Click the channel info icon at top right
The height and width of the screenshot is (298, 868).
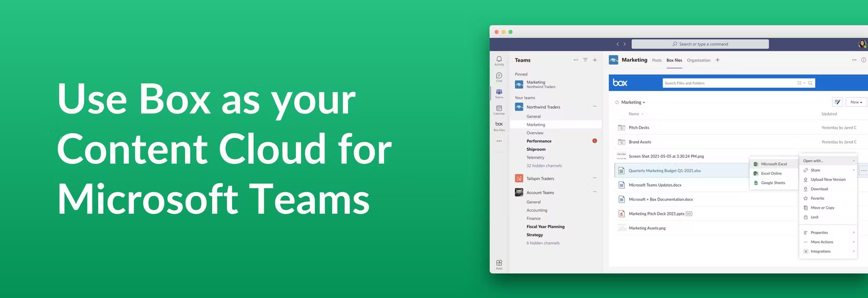tap(864, 60)
